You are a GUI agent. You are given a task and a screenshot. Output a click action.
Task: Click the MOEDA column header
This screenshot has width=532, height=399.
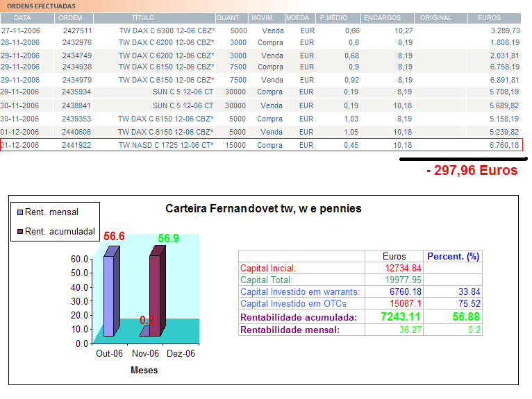(x=300, y=18)
